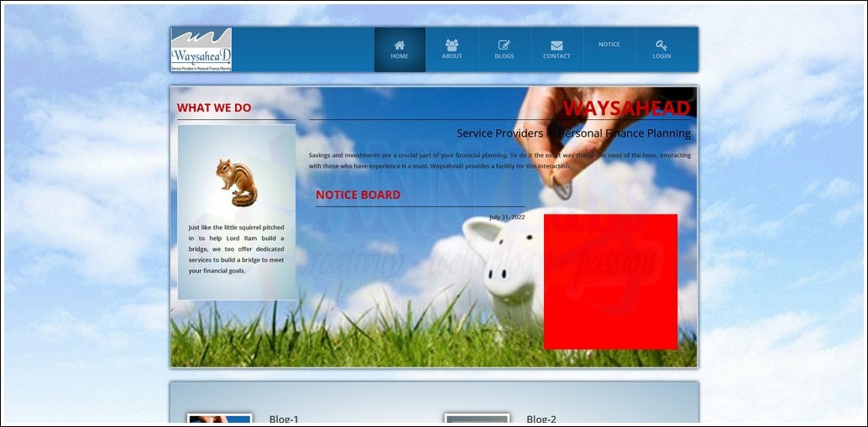Click the July 31, 2022 notice date
Screen dimensions: 868x427
(507, 217)
